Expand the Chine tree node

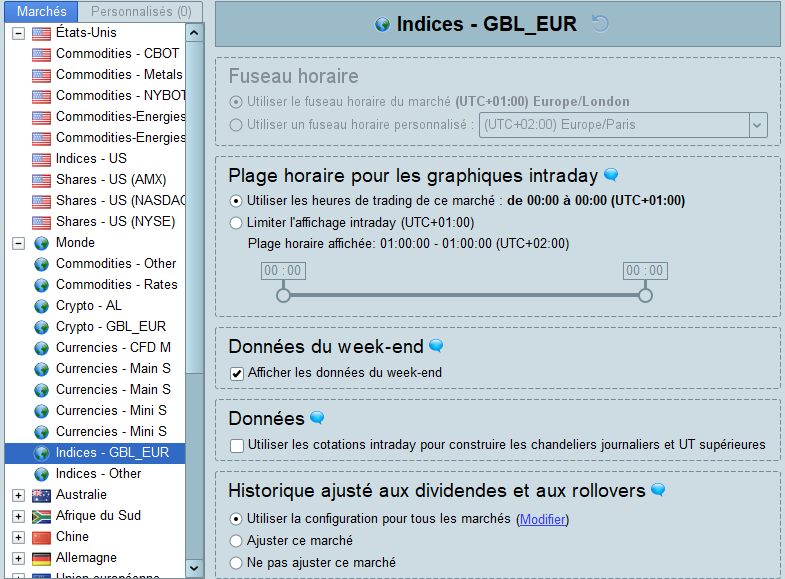click(x=19, y=537)
